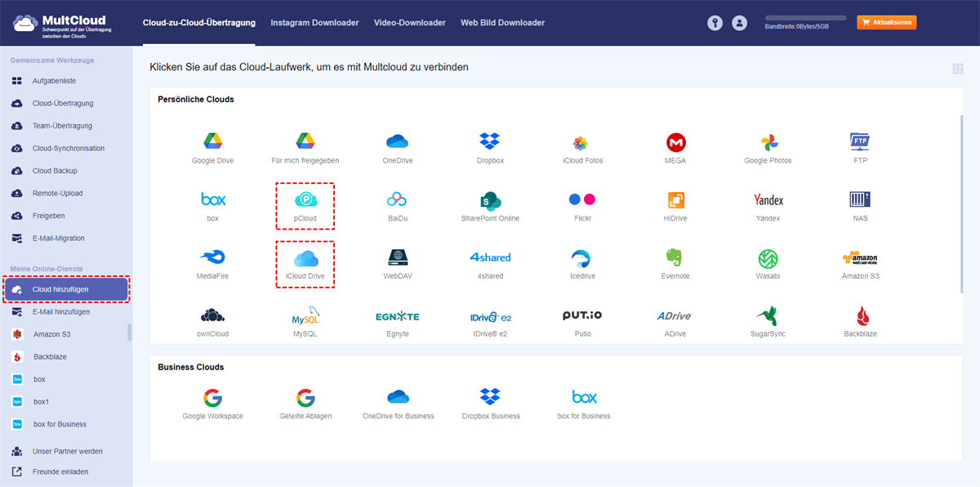The image size is (980, 487).
Task: Open the key icon in header
Action: [x=715, y=24]
